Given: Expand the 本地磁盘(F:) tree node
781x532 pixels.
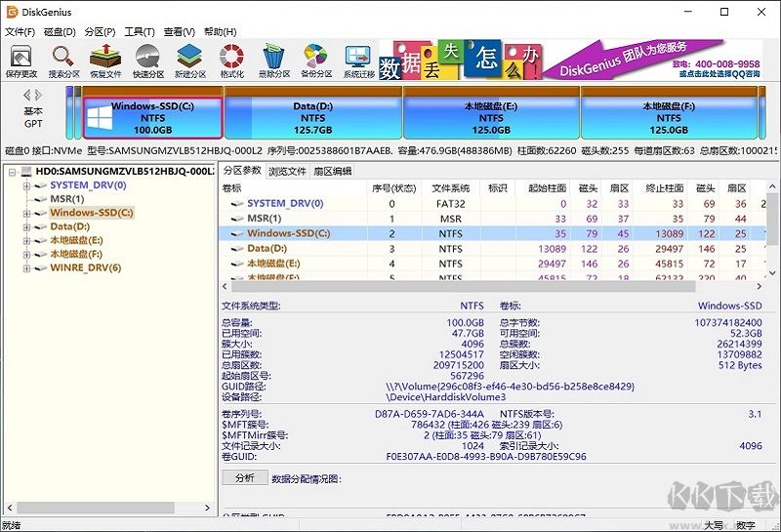Looking at the screenshot, I should coord(26,255).
